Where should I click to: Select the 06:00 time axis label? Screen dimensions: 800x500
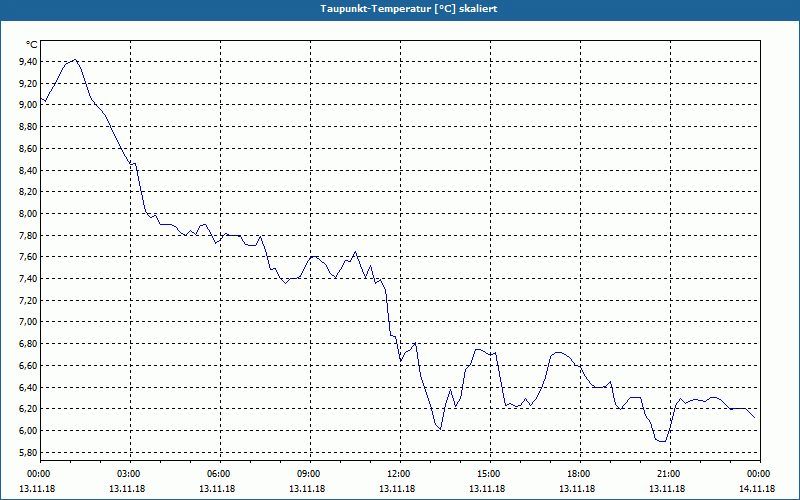(220, 474)
